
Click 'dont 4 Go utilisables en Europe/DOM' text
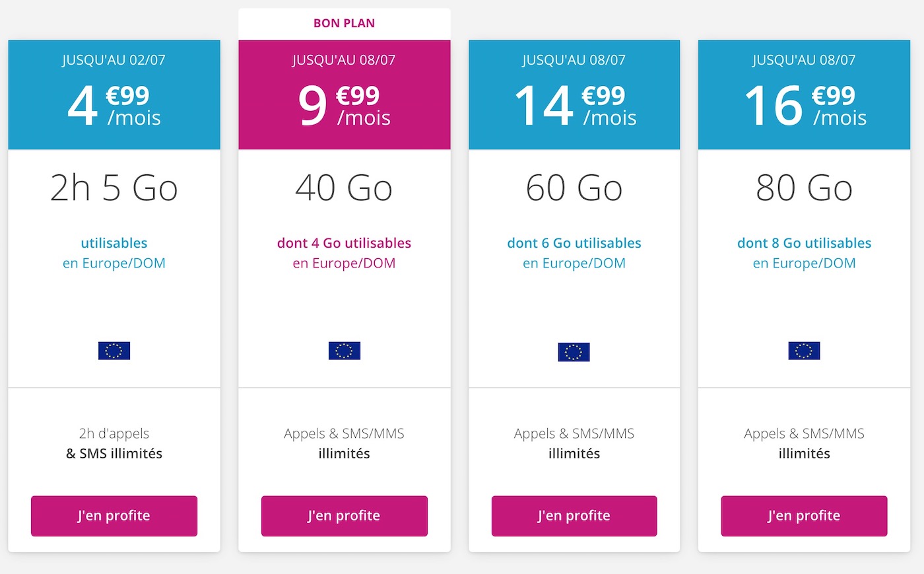pyautogui.click(x=345, y=253)
